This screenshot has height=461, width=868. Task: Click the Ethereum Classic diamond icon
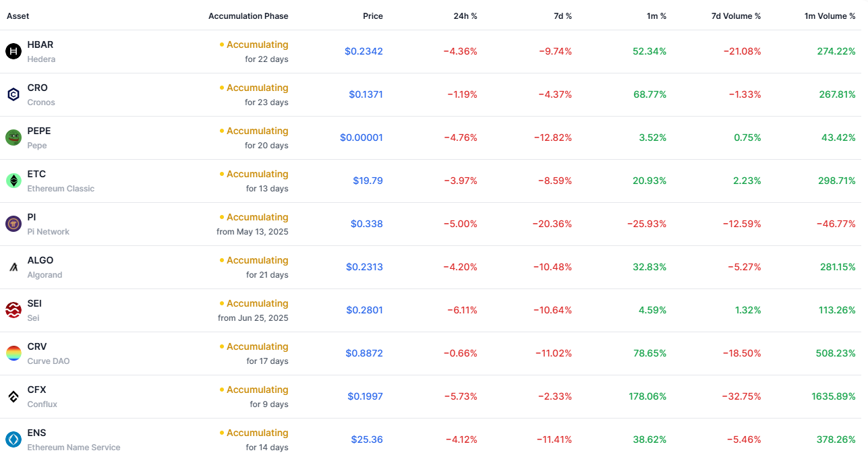13,181
